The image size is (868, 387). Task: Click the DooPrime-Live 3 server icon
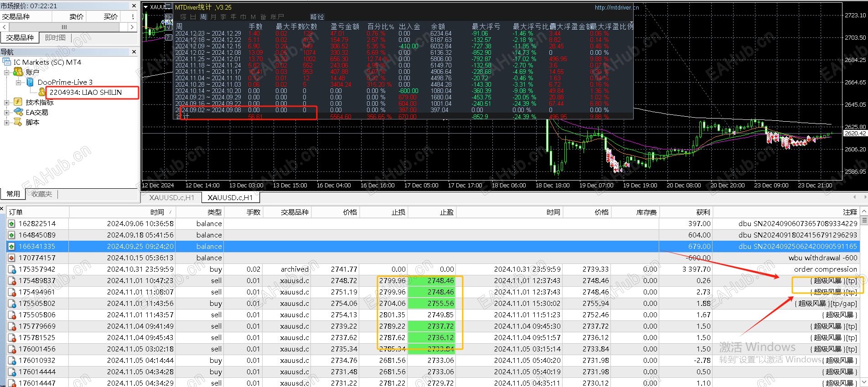click(x=30, y=82)
